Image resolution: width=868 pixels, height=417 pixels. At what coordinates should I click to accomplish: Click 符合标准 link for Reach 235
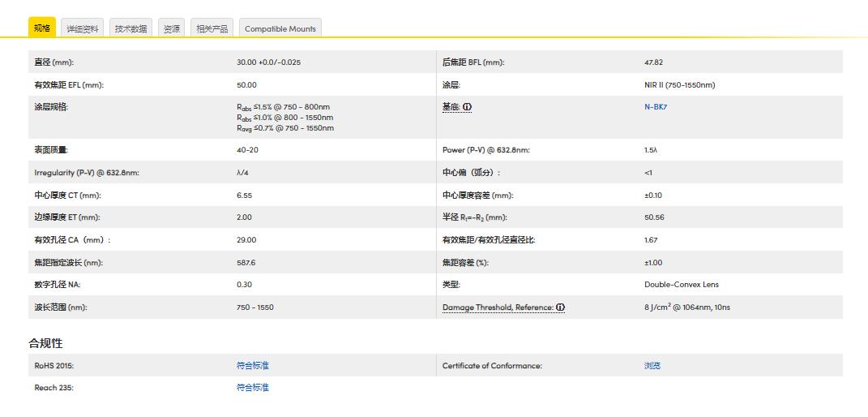tap(252, 388)
